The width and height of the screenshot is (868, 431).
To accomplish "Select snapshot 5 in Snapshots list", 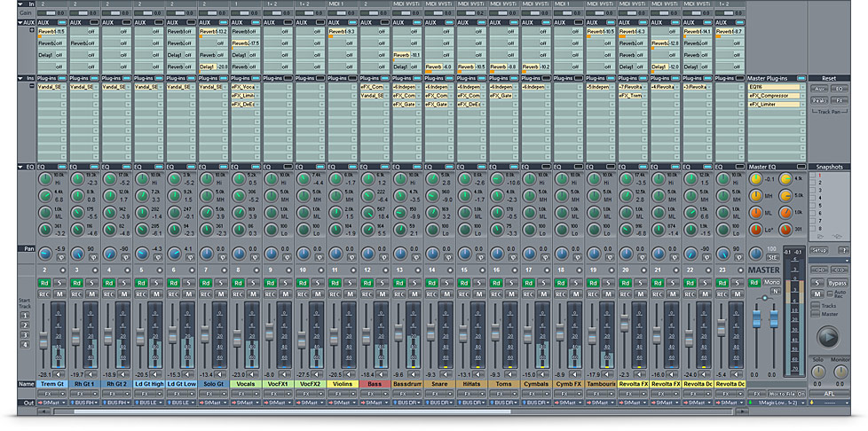I will pyautogui.click(x=820, y=205).
